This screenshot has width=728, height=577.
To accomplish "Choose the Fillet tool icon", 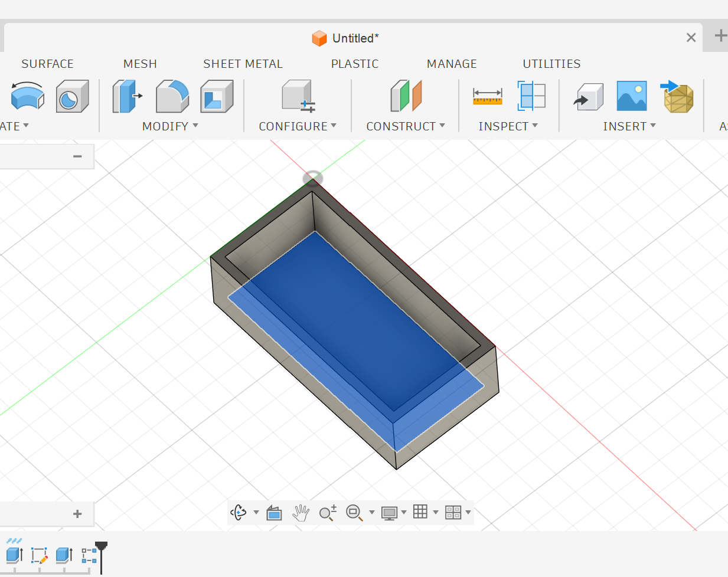I will 172,96.
